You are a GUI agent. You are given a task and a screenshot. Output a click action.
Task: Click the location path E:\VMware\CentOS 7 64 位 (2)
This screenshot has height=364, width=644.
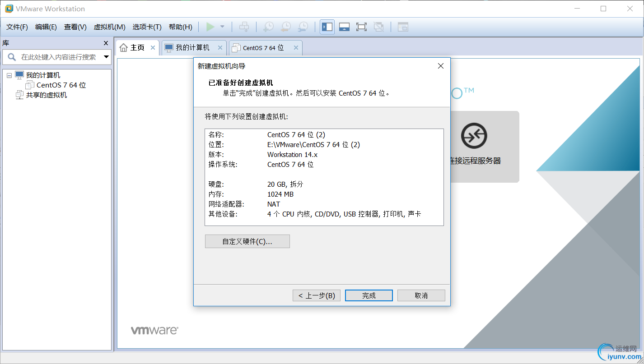click(313, 145)
